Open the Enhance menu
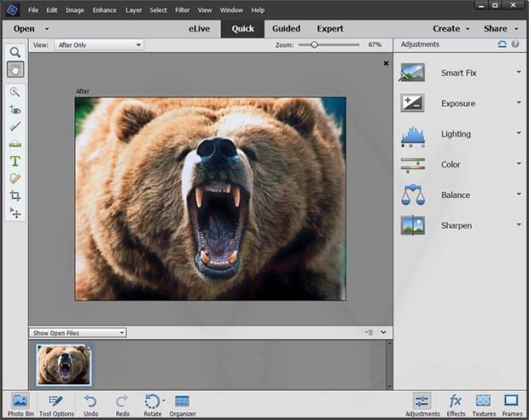 pyautogui.click(x=105, y=10)
